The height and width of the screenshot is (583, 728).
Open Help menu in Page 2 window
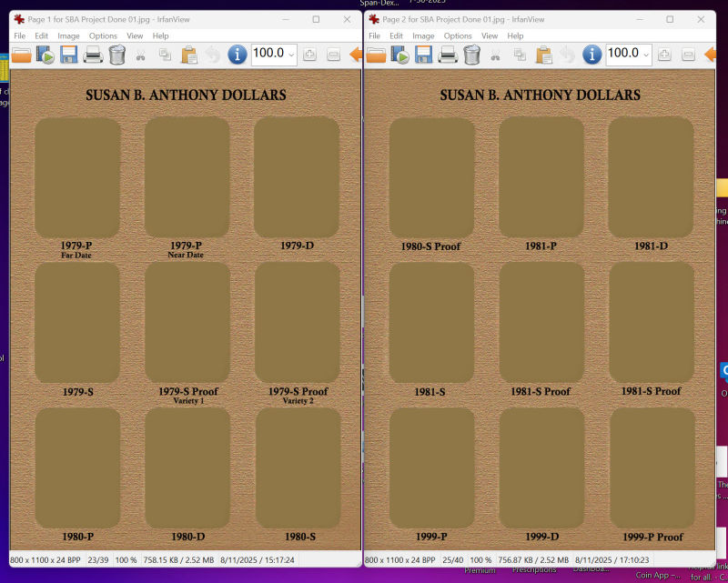tap(515, 35)
